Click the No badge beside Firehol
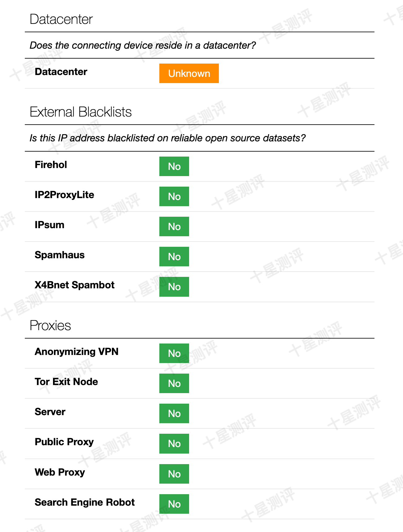Image resolution: width=403 pixels, height=532 pixels. pos(174,166)
